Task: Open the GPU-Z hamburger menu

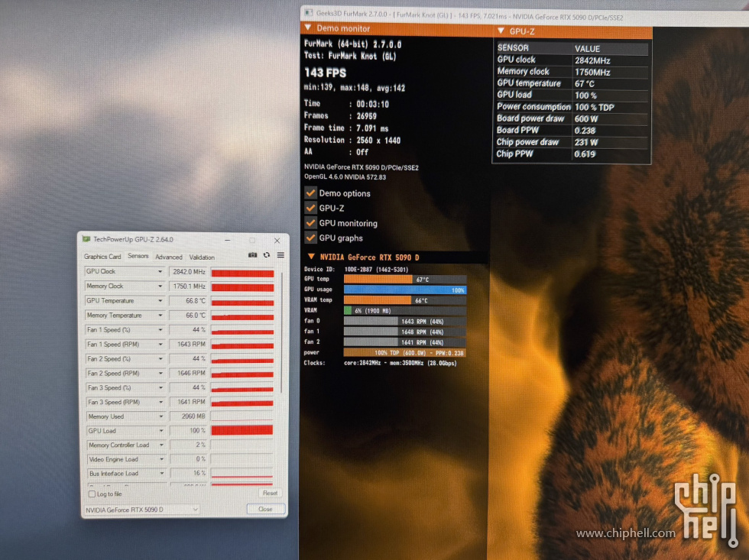Action: point(281,255)
